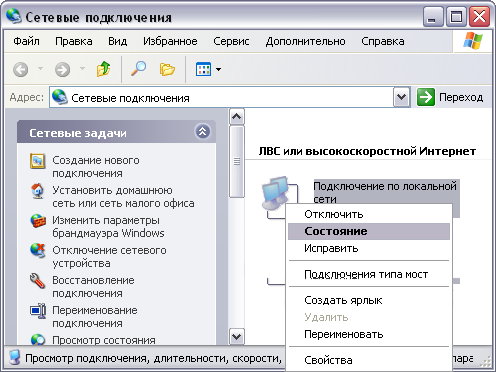
Task: Open the Forward history dropdown arrow
Action: (x=82, y=69)
